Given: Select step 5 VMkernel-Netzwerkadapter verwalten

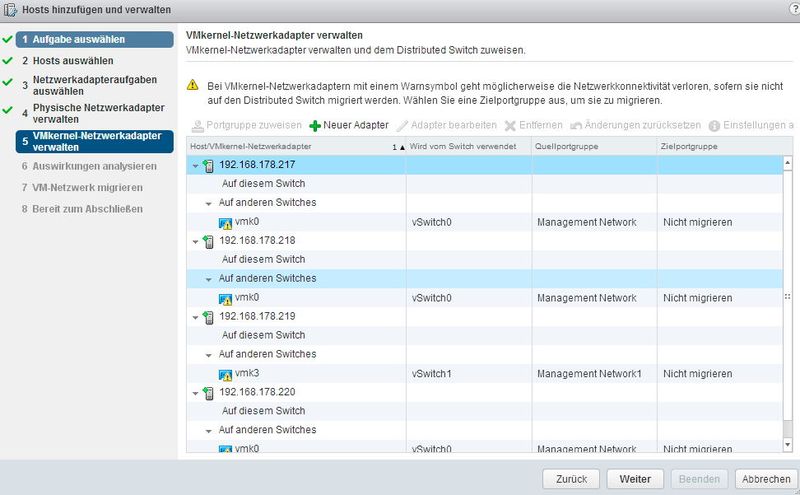Looking at the screenshot, I should [94, 141].
